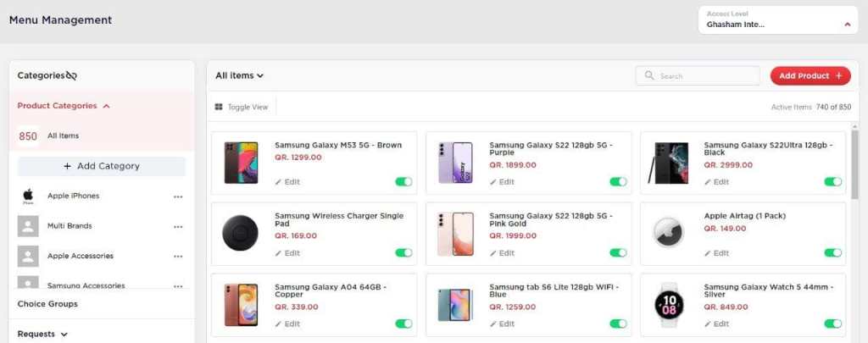Open the All items dropdown
Screen dimensions: 868x343
click(x=239, y=75)
